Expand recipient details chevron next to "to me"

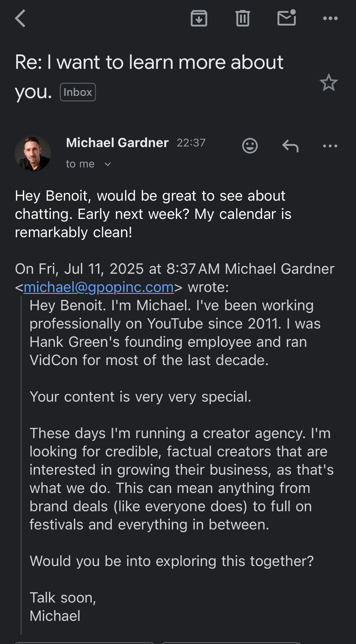click(x=108, y=164)
